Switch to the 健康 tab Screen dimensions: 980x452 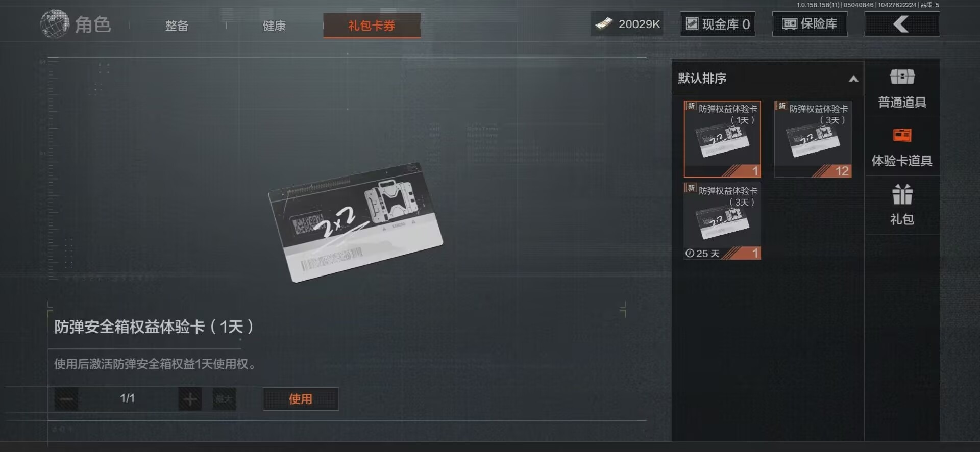pos(274,26)
